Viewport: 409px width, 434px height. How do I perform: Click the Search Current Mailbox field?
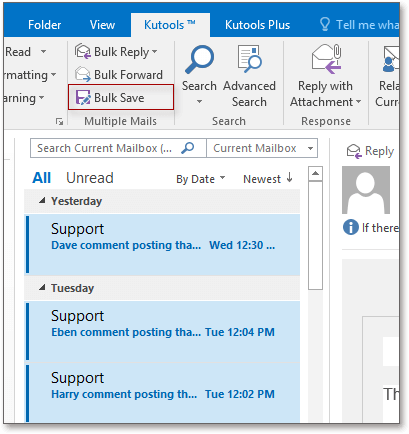(118, 148)
